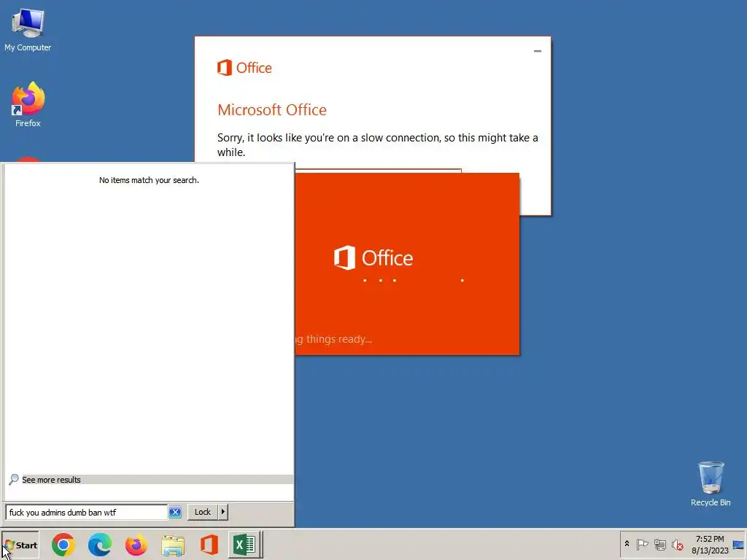Click 'No items match your search.' text
747x560 pixels.
pos(149,180)
